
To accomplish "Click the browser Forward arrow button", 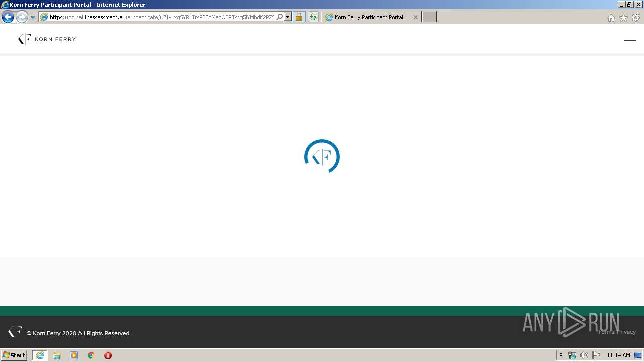I will click(22, 17).
